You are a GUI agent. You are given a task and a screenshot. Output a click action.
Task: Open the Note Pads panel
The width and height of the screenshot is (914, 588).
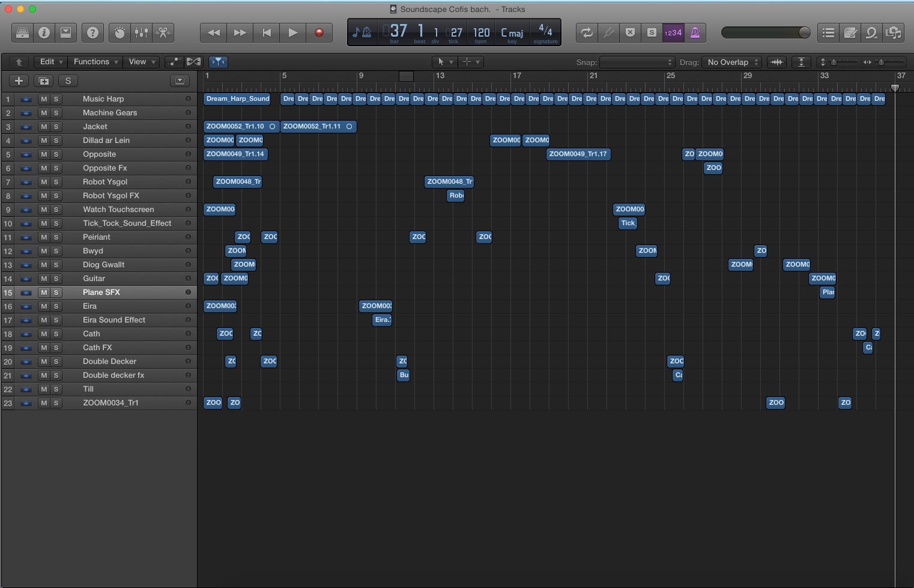pyautogui.click(x=850, y=33)
